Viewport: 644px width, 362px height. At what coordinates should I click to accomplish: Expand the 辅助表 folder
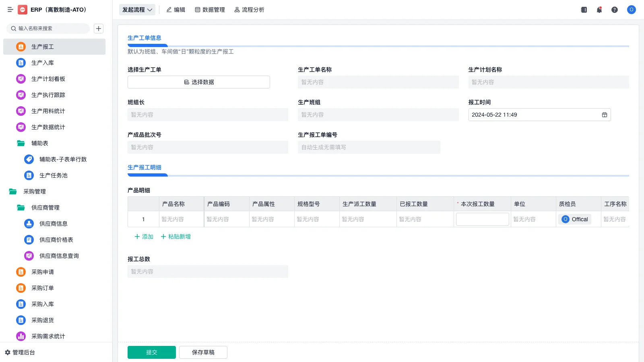pos(39,143)
